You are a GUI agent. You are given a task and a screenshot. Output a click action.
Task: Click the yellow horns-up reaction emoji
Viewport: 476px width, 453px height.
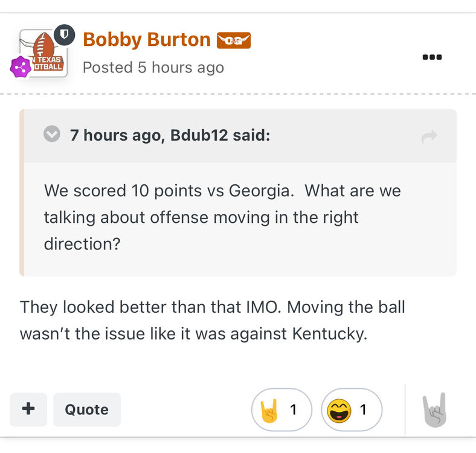(x=269, y=410)
